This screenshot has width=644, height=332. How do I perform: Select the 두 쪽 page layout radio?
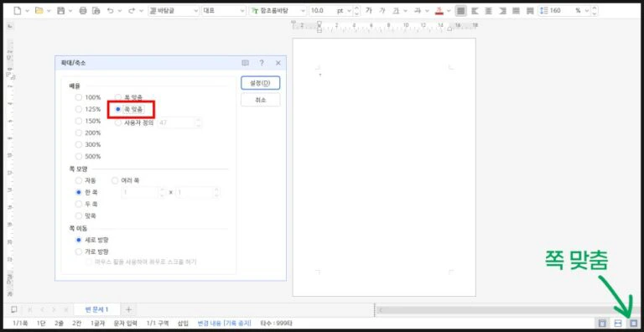(x=79, y=204)
